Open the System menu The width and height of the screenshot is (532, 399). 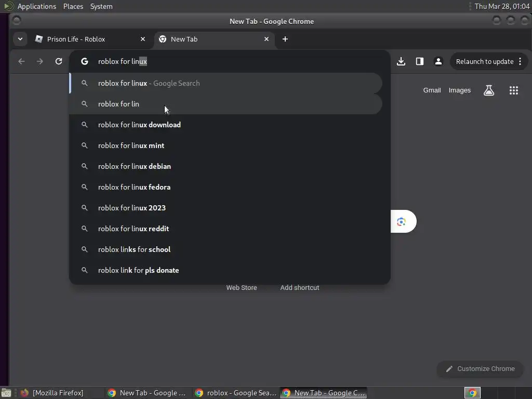pos(101,6)
